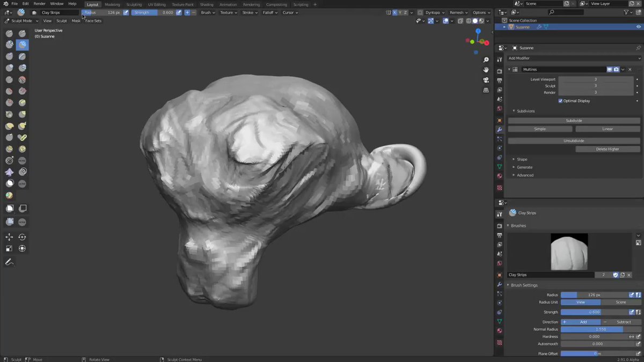Click the Subdivide button
The height and width of the screenshot is (362, 644).
coord(574,121)
